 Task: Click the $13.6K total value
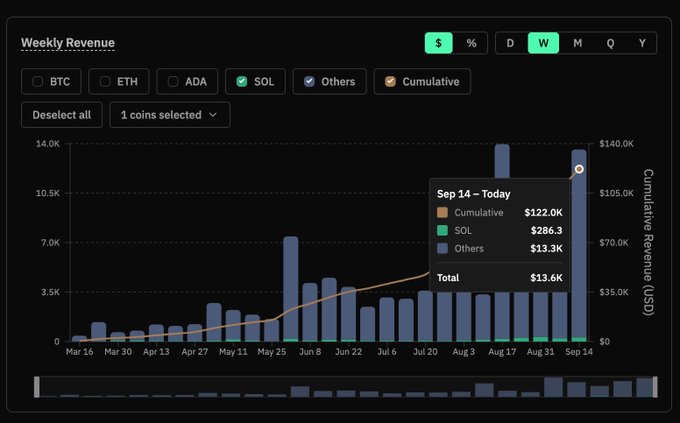coord(546,278)
